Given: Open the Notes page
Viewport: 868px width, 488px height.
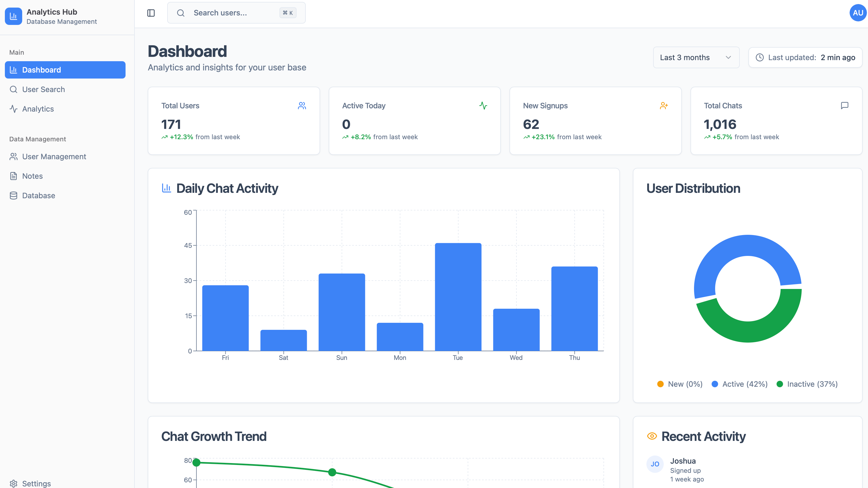Looking at the screenshot, I should coord(32,176).
